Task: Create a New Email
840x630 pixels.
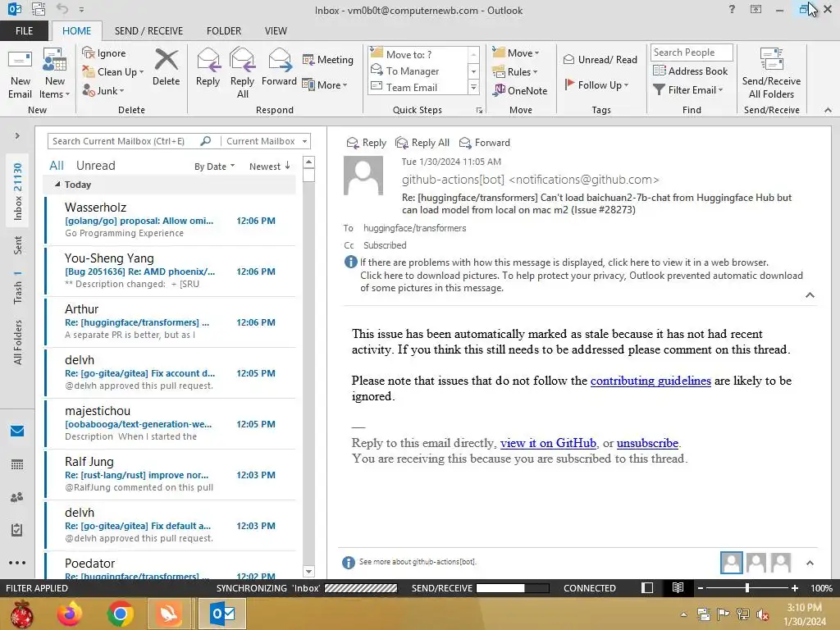Action: 21,74
